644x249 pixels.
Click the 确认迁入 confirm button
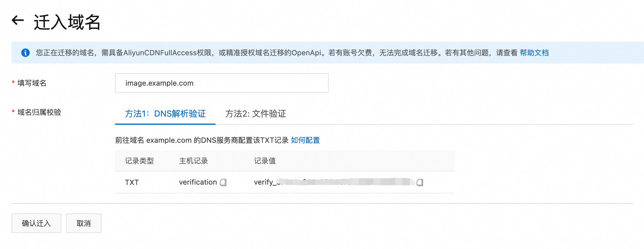click(x=36, y=223)
